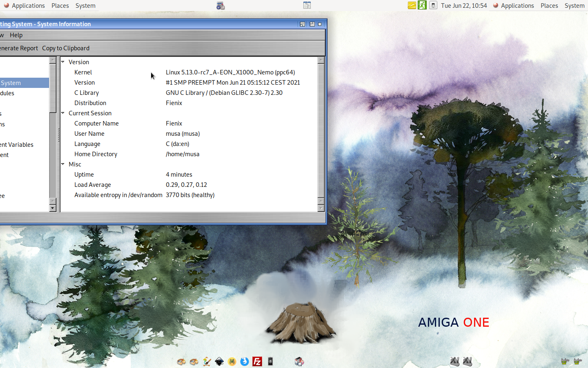The height and width of the screenshot is (368, 588).
Task: Select the Kernel row in details
Action: coord(83,72)
